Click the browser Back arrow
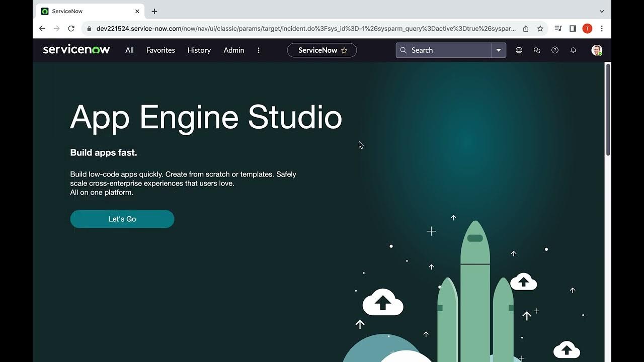The image size is (644, 362). point(42,29)
